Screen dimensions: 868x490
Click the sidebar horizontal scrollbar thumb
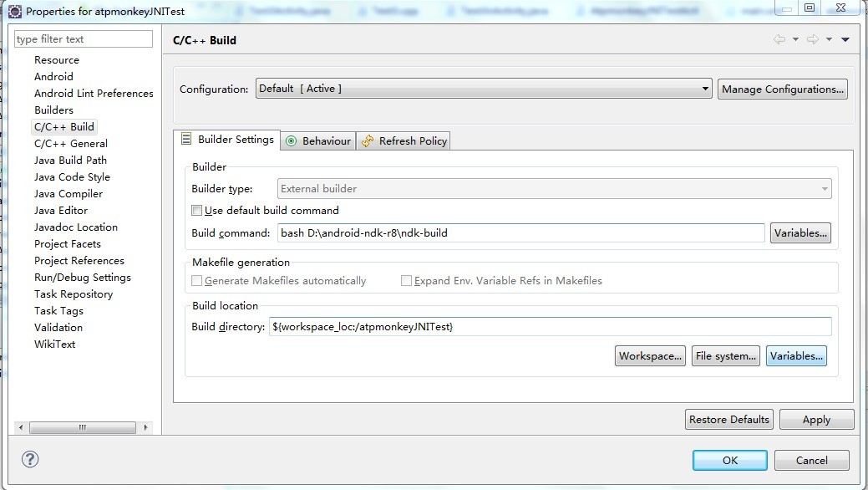click(x=83, y=427)
